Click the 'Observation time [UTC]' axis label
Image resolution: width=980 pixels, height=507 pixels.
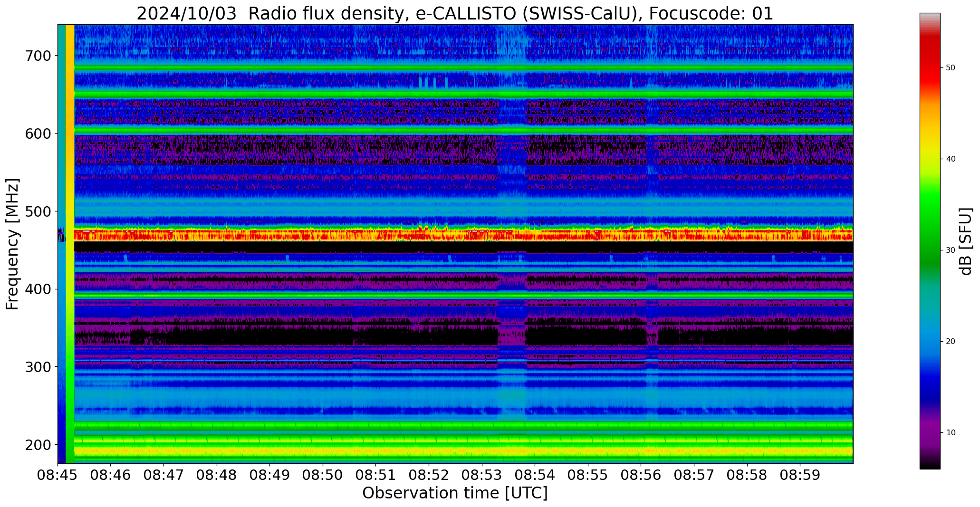click(455, 493)
